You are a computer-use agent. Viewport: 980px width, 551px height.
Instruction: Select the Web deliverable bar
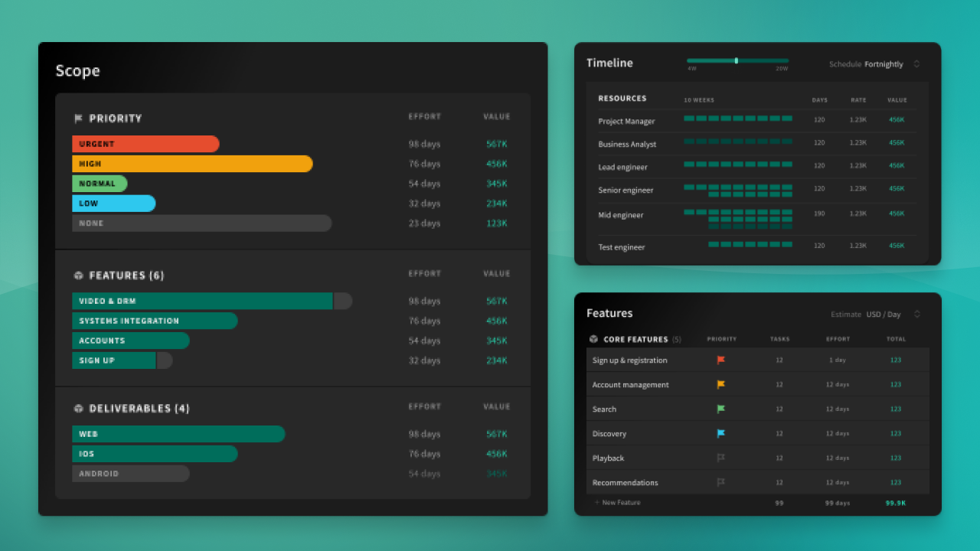click(x=178, y=434)
